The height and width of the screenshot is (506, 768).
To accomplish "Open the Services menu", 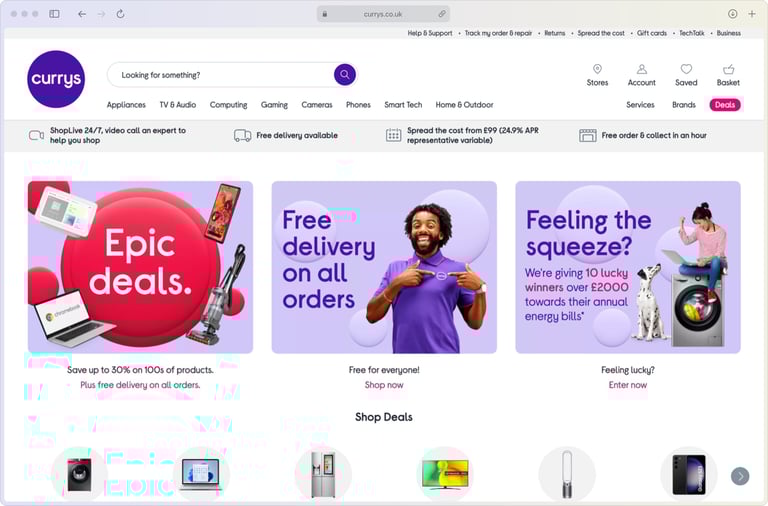I will pos(640,105).
